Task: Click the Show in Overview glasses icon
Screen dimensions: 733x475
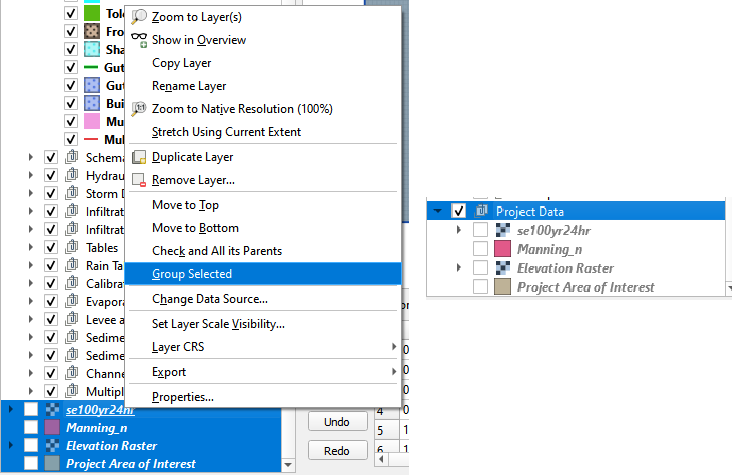Action: coord(140,40)
